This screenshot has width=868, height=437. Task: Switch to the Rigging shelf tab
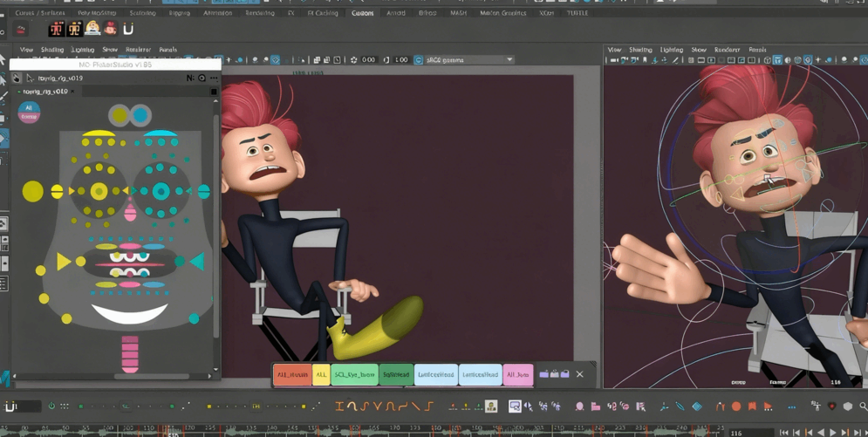click(x=179, y=13)
